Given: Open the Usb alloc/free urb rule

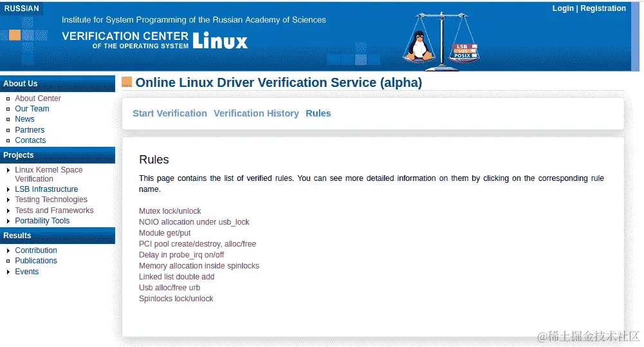Looking at the screenshot, I should click(x=170, y=288).
